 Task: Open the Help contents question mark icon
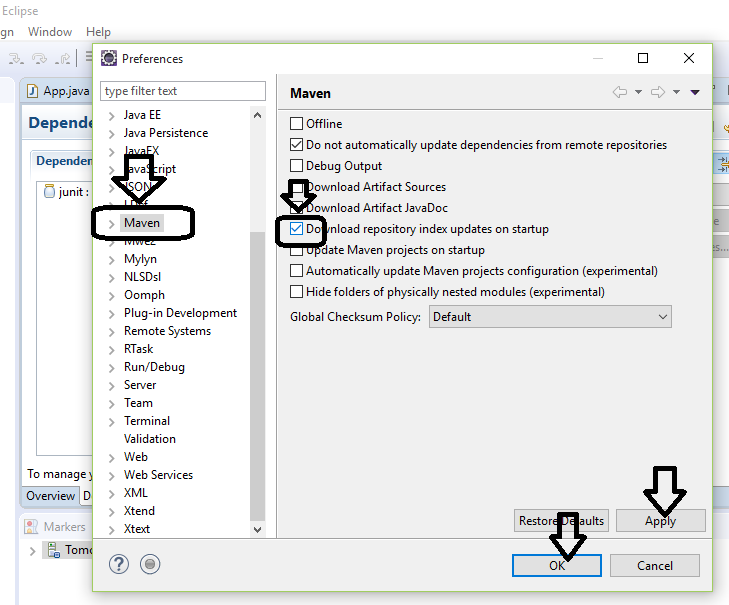pos(119,564)
